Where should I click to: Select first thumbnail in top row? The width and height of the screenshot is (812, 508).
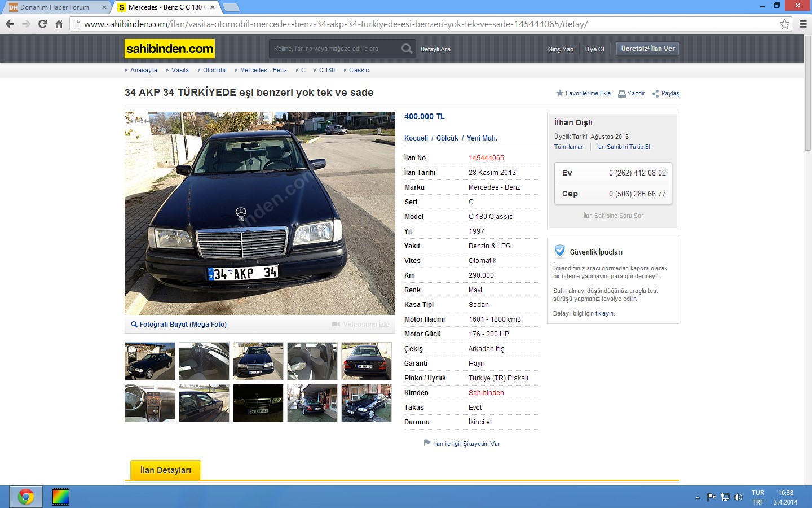click(x=150, y=361)
